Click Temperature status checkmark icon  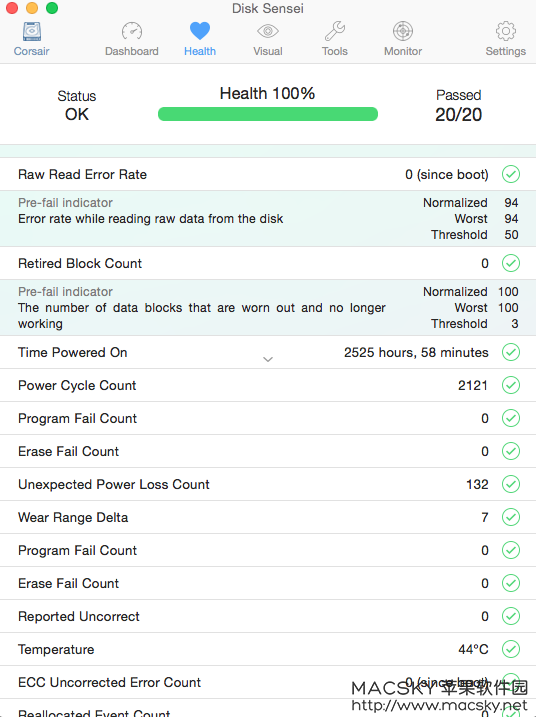point(511,649)
